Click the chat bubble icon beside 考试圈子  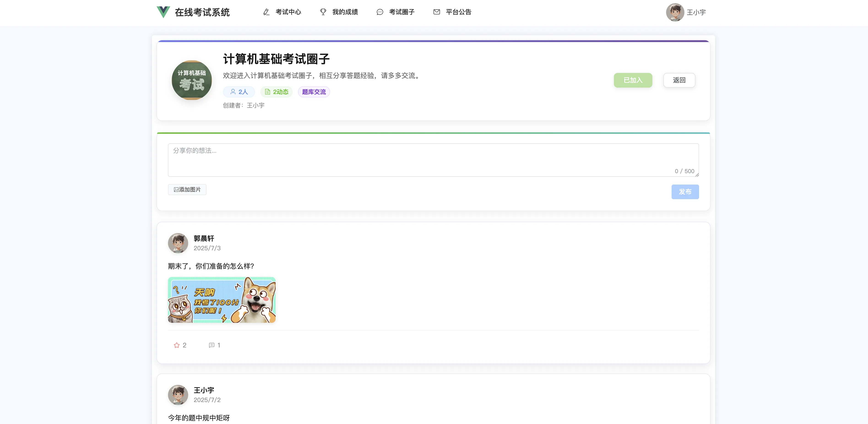point(380,12)
